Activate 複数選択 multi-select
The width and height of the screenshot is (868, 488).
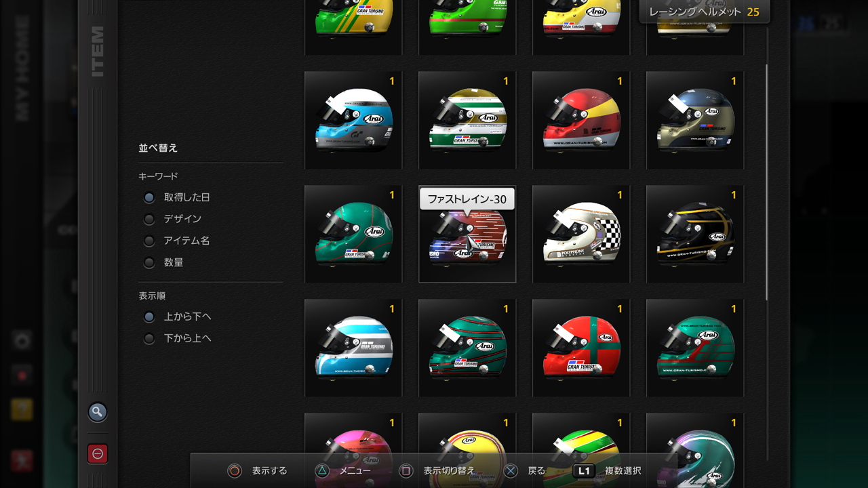[x=623, y=470]
